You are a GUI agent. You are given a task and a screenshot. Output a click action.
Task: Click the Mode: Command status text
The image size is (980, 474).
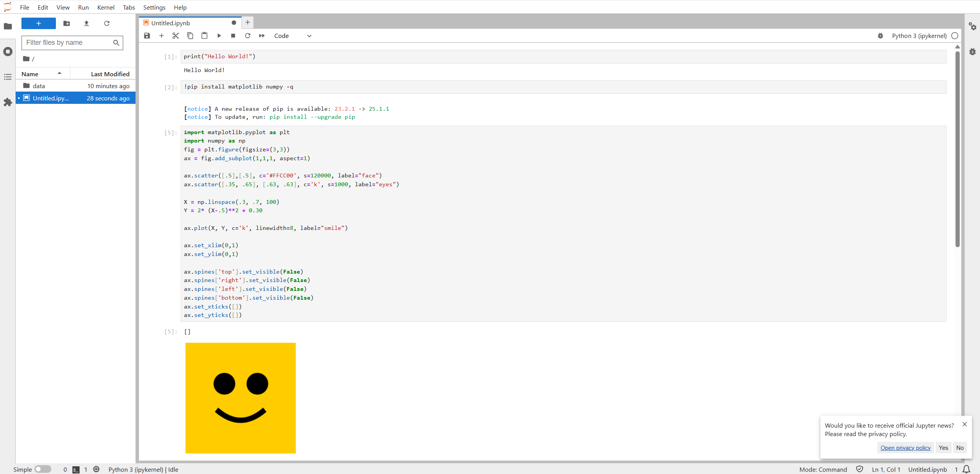823,469
